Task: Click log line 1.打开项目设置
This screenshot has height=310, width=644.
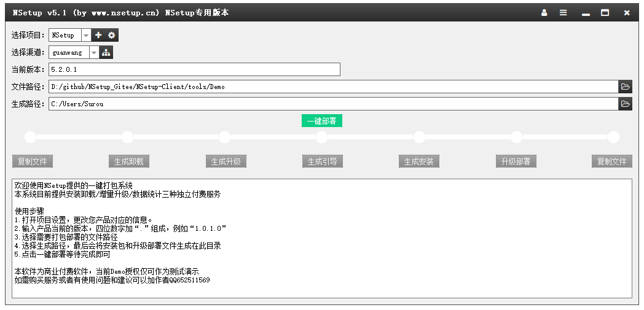Action: [x=84, y=220]
